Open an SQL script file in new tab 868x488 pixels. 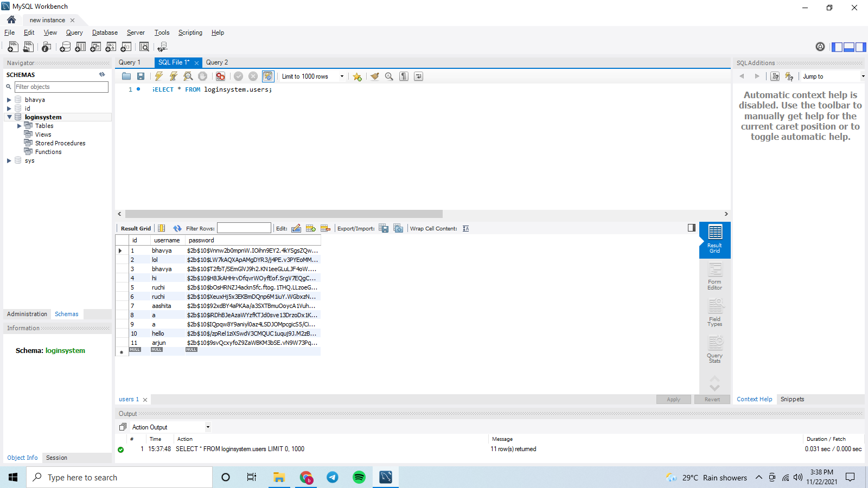tap(28, 47)
